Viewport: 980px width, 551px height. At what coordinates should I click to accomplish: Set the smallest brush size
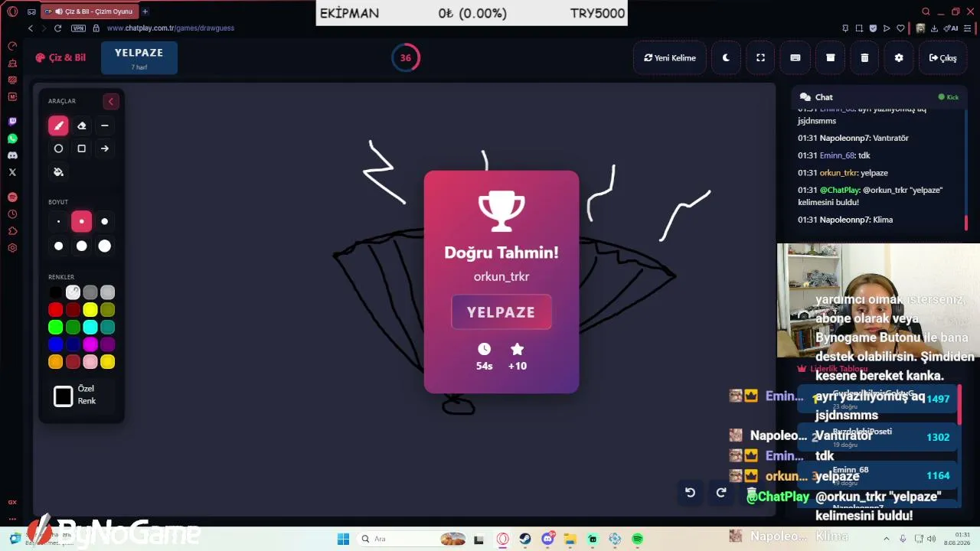[58, 222]
